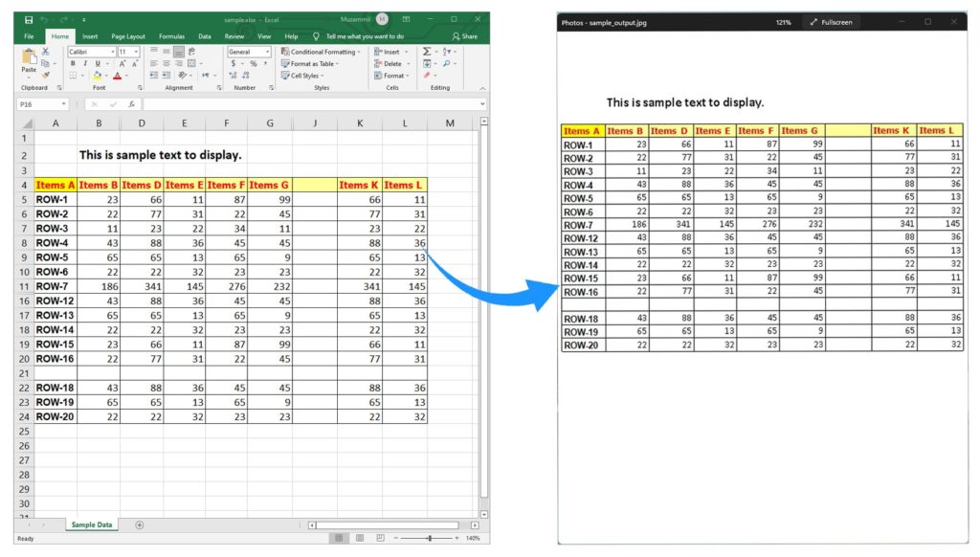980x557 pixels.
Task: Toggle Italic formatting
Action: 85,62
